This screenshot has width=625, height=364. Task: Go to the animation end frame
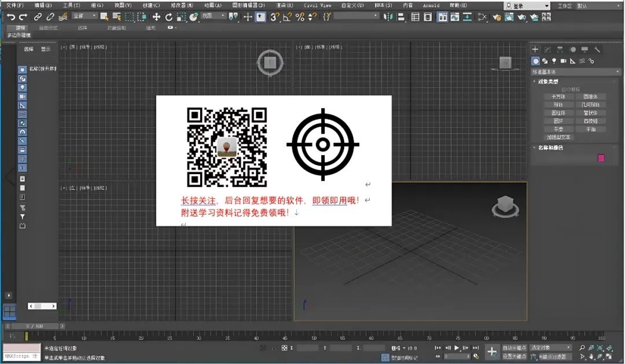pos(476,348)
